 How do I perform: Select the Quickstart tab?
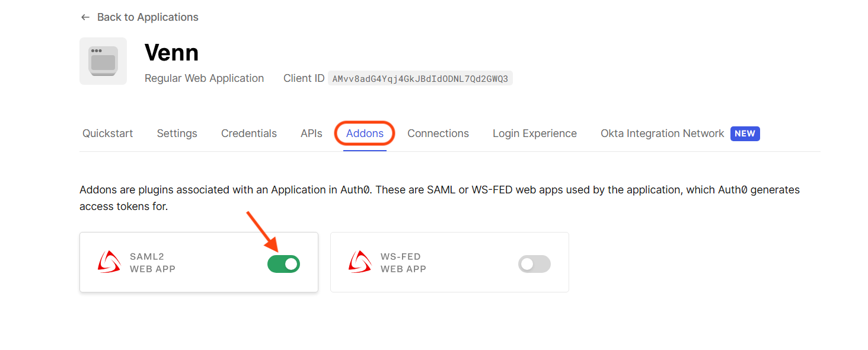107,133
